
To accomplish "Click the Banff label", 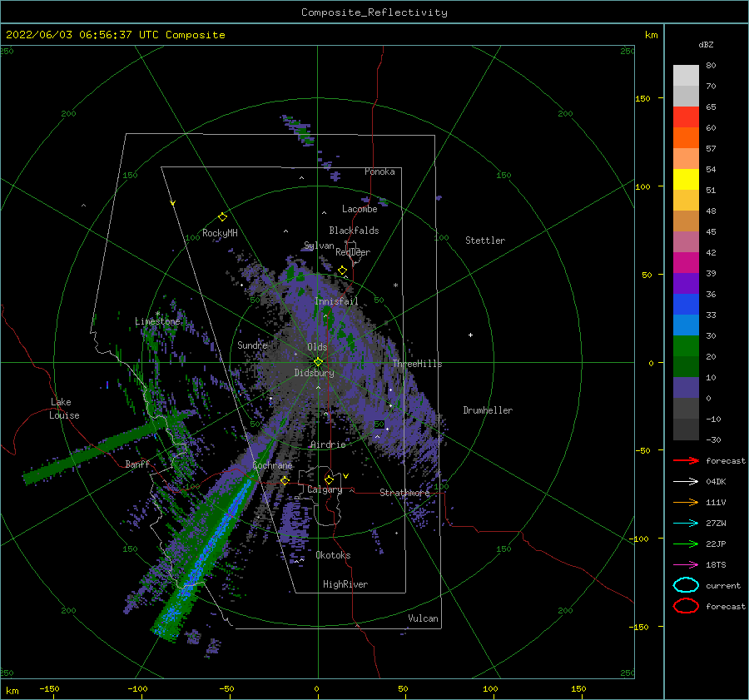I will 137,464.
